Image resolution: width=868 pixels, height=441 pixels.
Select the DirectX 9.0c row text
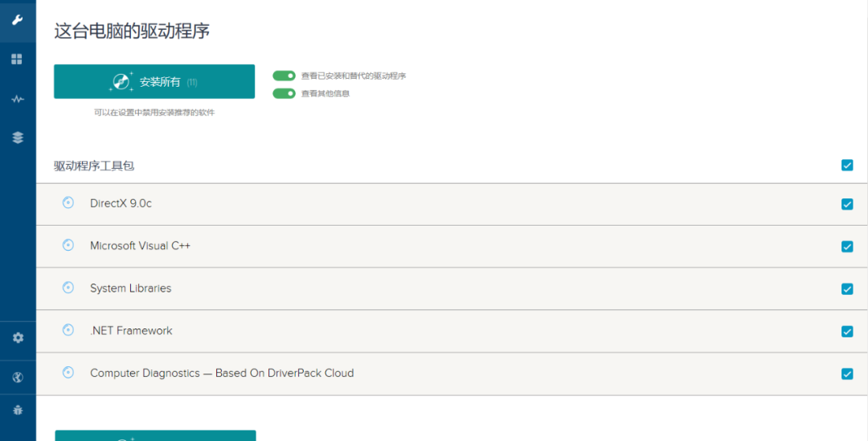pyautogui.click(x=121, y=203)
